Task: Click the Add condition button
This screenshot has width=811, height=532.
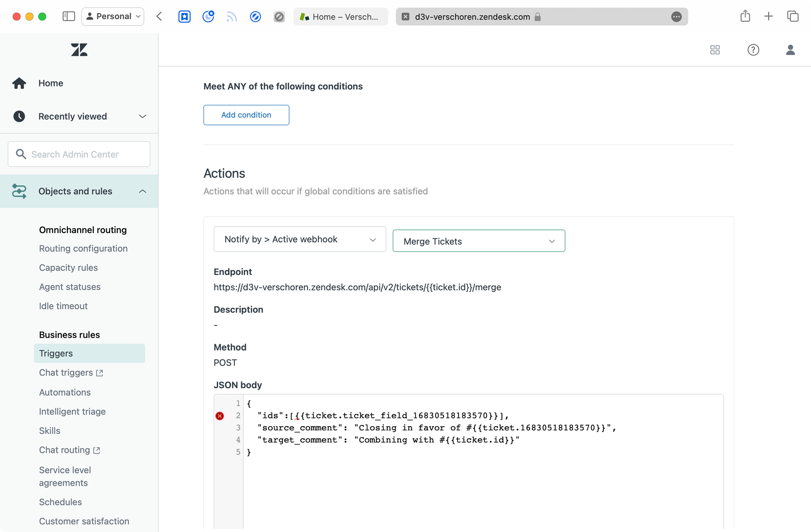Action: (x=246, y=115)
